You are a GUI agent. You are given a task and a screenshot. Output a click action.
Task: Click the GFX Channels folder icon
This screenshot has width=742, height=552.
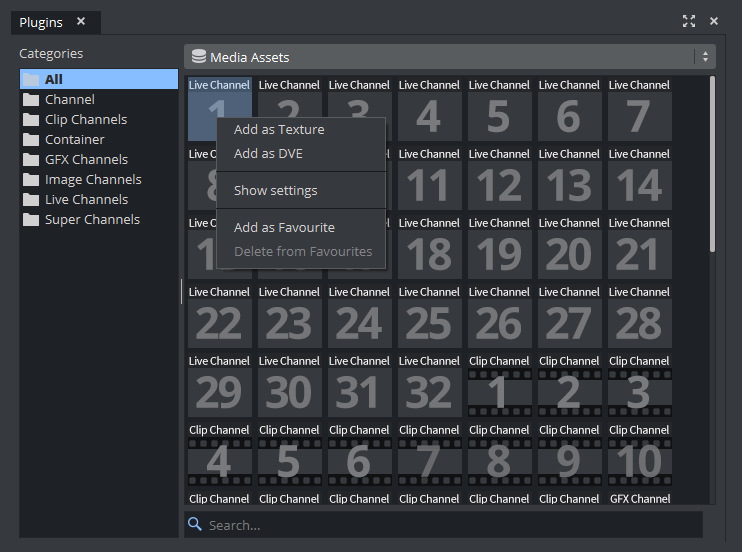31,160
